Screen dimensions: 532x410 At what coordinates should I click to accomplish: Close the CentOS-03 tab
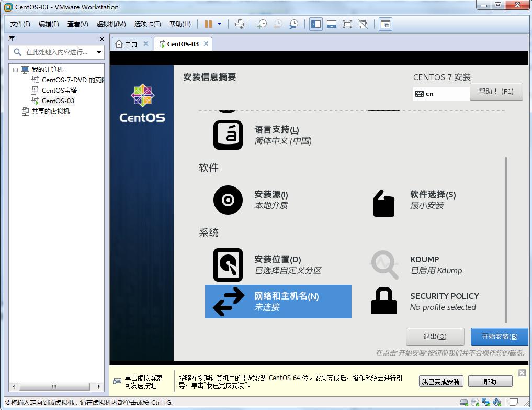click(x=206, y=43)
